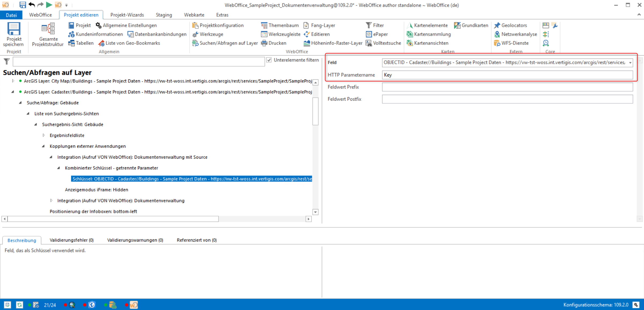Expand the Ergebnisfeldliste tree node
Image resolution: width=644 pixels, height=310 pixels.
(44, 135)
